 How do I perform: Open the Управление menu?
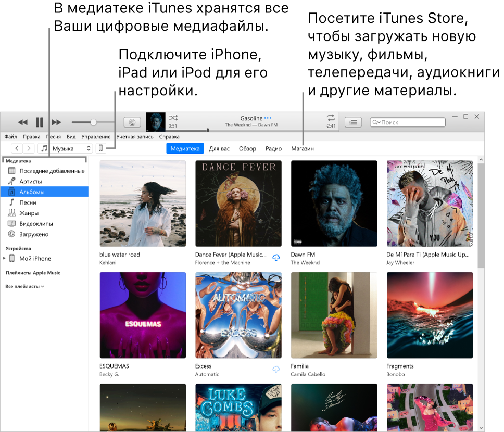click(96, 136)
